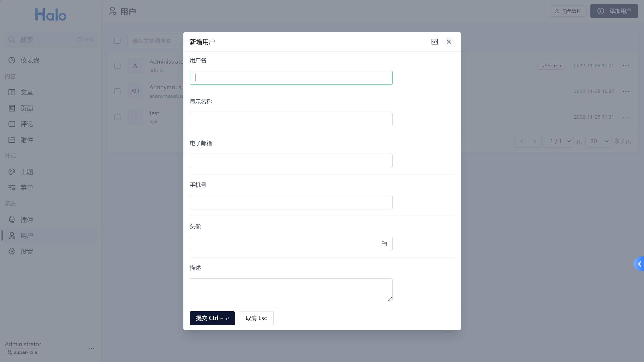Cancel new user creation
This screenshot has width=644, height=362.
256,318
